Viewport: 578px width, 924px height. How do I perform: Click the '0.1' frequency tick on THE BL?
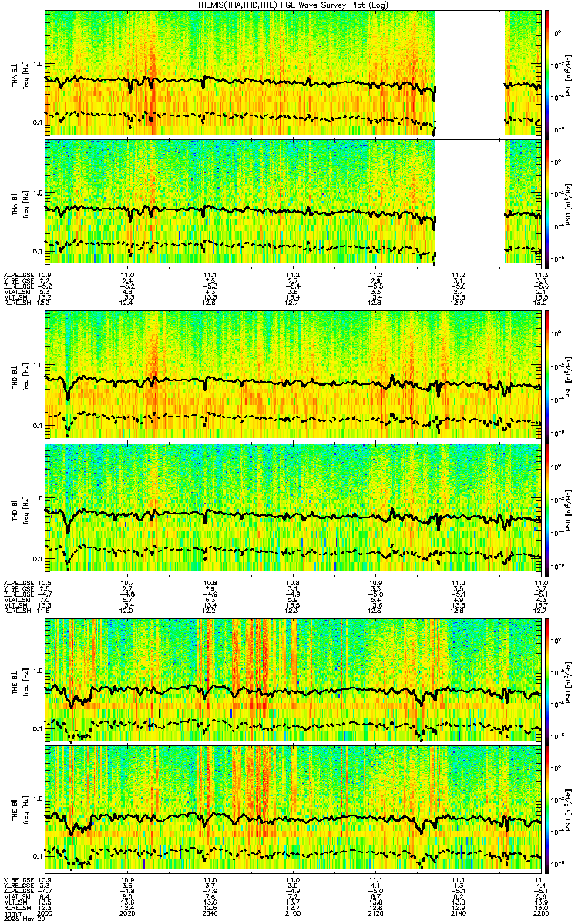37,728
